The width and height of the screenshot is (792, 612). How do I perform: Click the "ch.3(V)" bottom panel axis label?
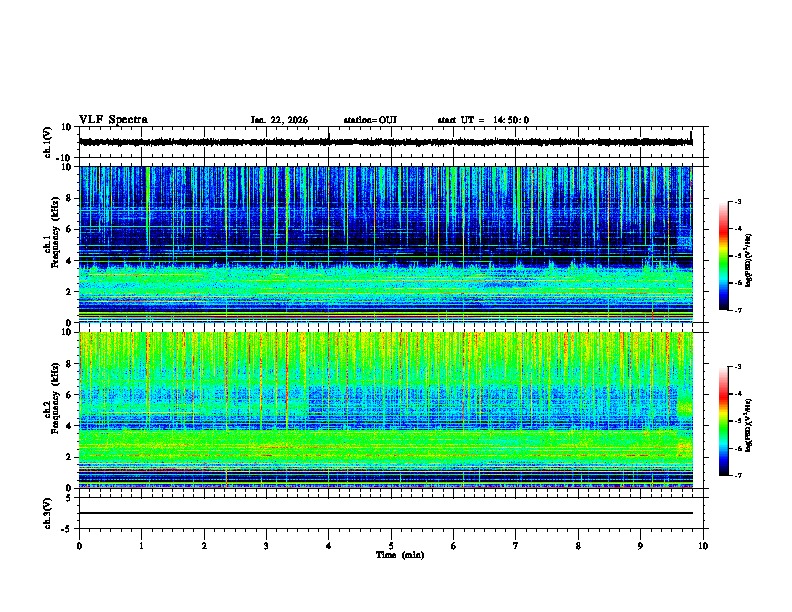(x=48, y=513)
